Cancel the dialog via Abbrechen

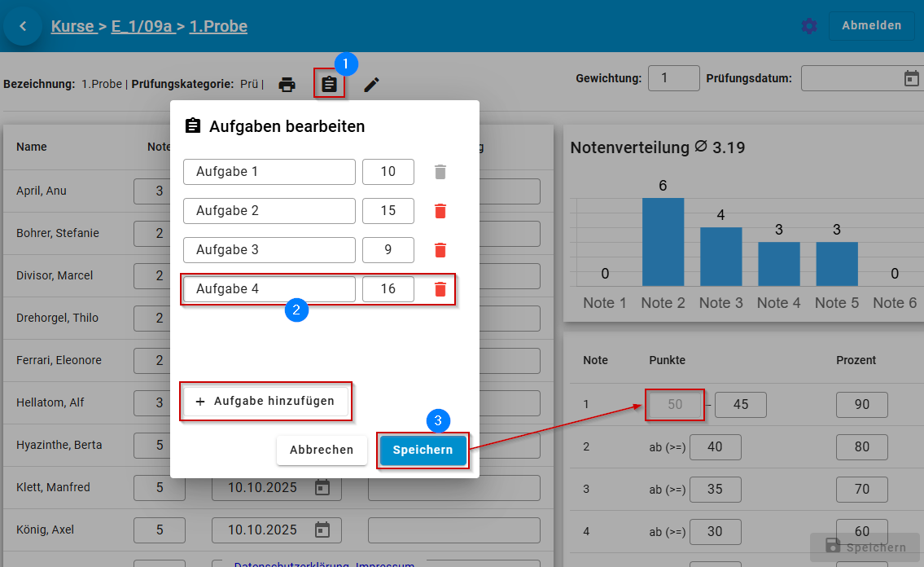tap(322, 450)
